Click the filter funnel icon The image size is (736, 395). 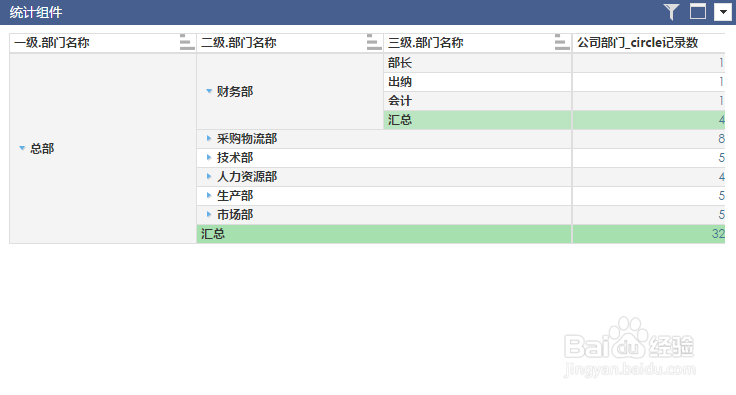671,12
